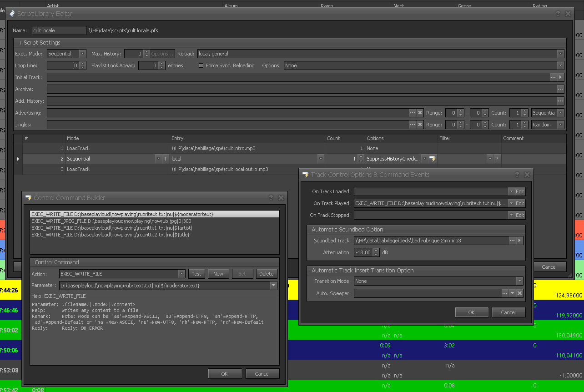This screenshot has width=584, height=392.
Task: Open help in Track Control Options title bar
Action: (x=517, y=175)
